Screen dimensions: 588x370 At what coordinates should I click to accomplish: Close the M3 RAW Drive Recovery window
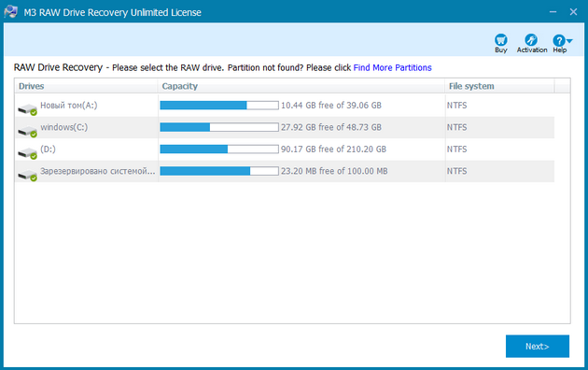click(x=573, y=12)
